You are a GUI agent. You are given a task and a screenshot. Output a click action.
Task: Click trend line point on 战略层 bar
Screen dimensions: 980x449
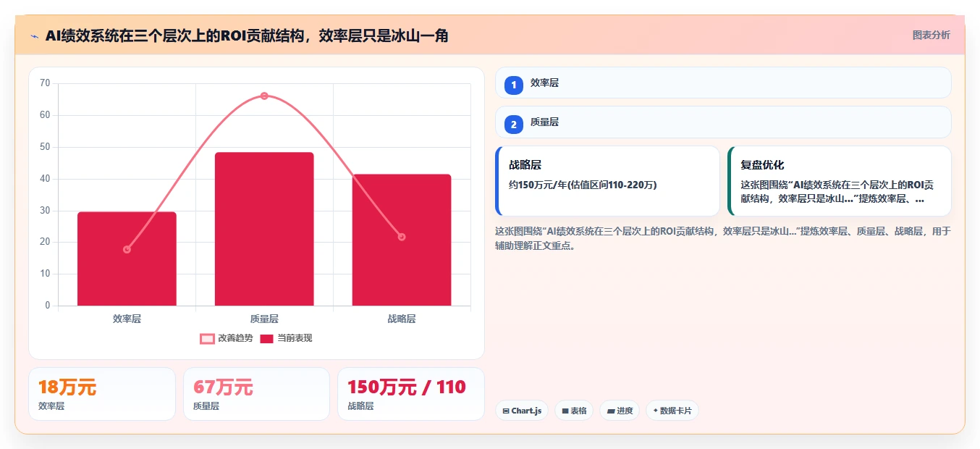tap(402, 237)
